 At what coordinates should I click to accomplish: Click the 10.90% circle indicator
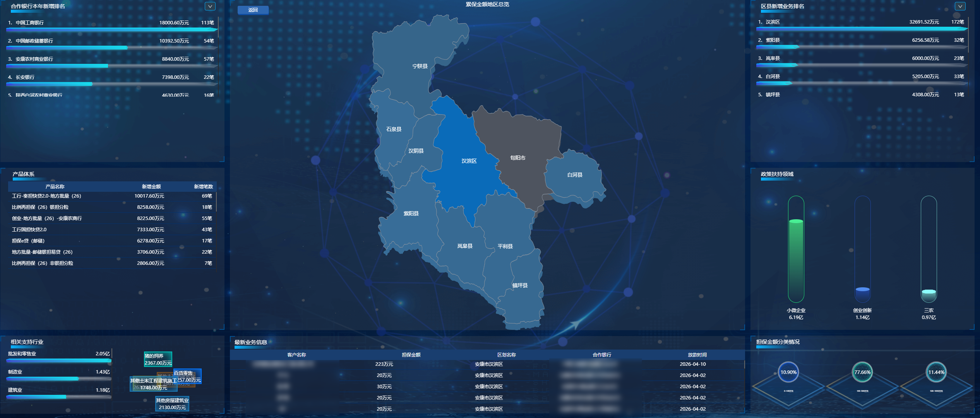(x=788, y=372)
